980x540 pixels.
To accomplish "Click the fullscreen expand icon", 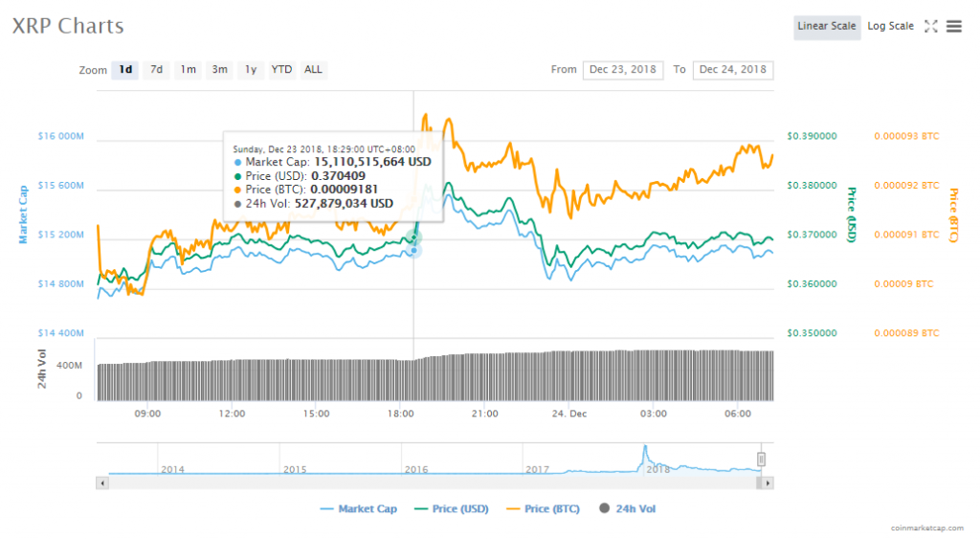I will tap(930, 27).
